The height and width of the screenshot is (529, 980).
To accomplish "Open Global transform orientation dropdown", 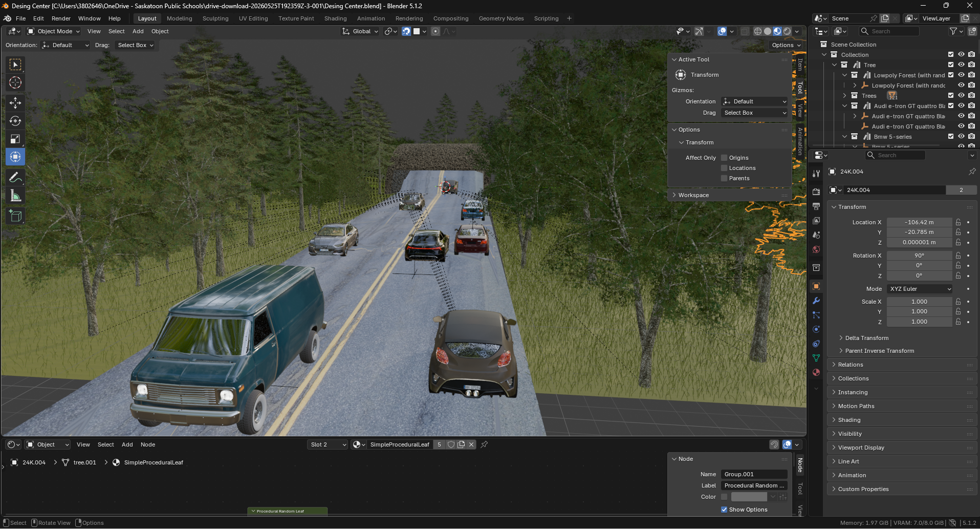I will (360, 31).
